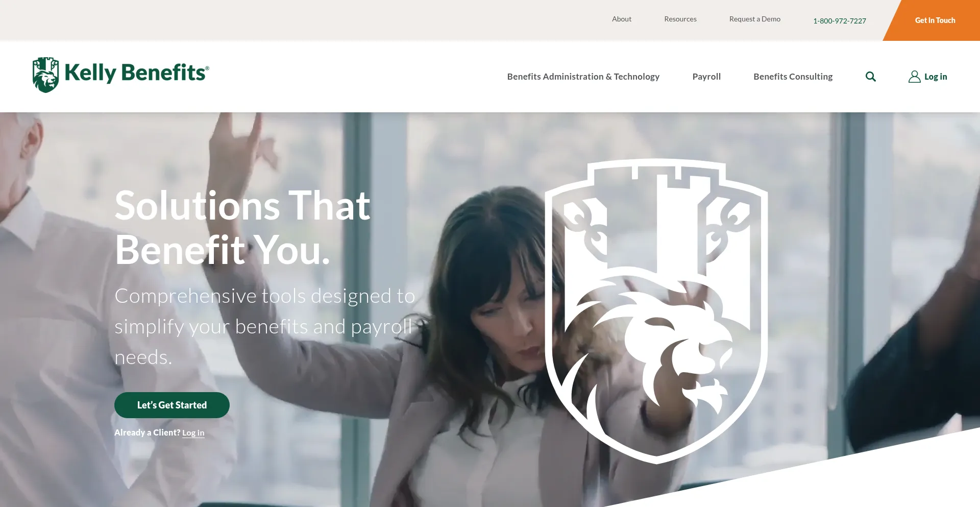Click the Already a Client? text
This screenshot has width=980, height=507.
(x=147, y=432)
